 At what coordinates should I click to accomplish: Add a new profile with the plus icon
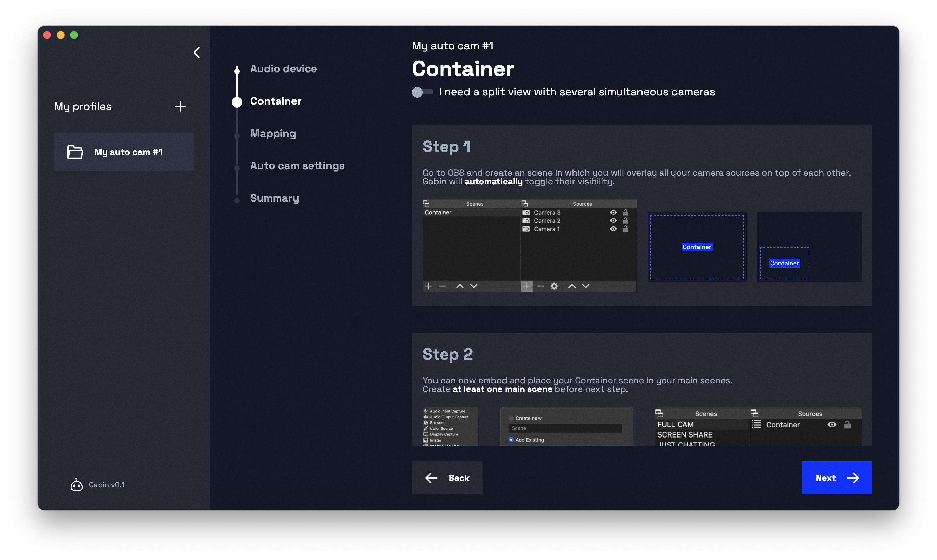point(180,106)
